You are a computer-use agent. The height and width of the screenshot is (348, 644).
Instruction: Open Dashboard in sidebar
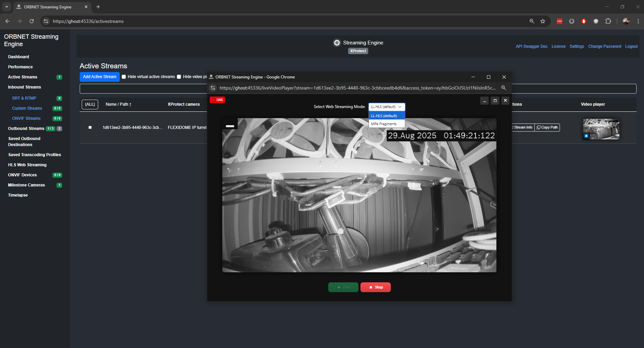coord(18,57)
